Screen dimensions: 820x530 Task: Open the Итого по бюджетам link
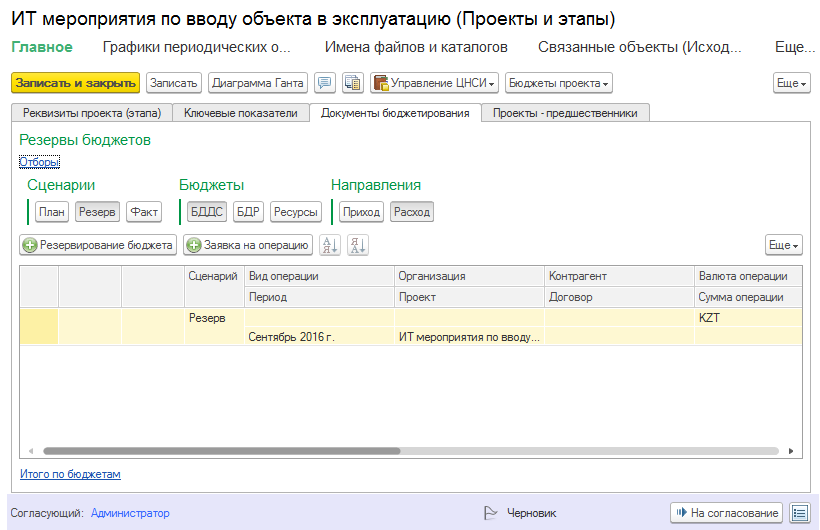tap(70, 474)
